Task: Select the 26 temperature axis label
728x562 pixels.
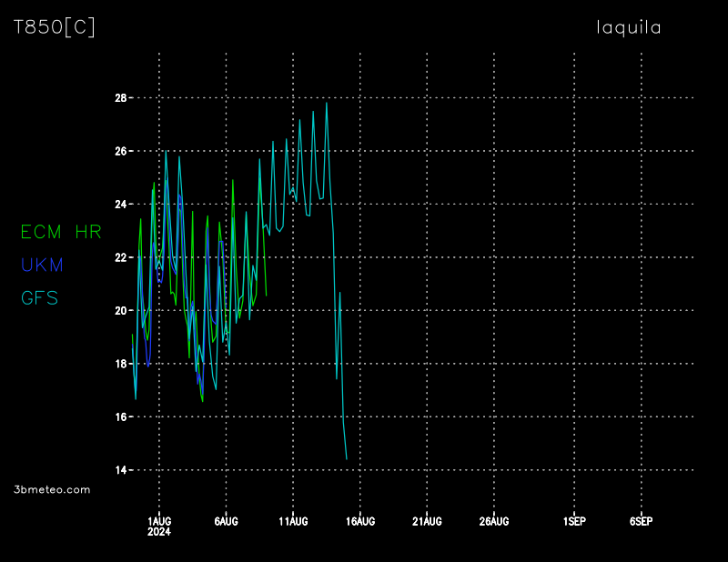Action: 120,151
